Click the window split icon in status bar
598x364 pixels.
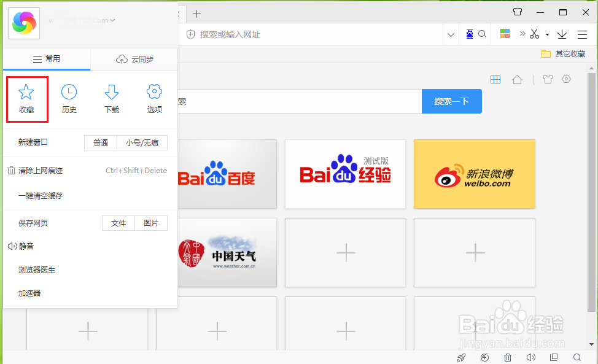[x=554, y=357]
